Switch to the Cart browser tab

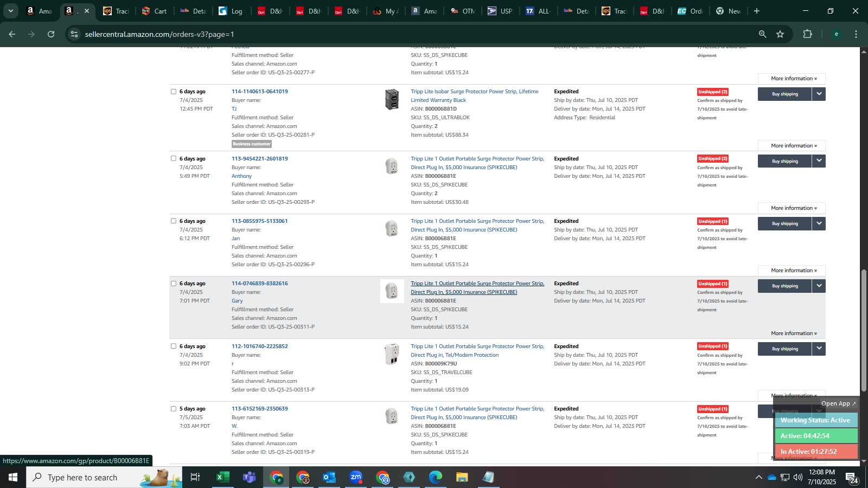(154, 11)
